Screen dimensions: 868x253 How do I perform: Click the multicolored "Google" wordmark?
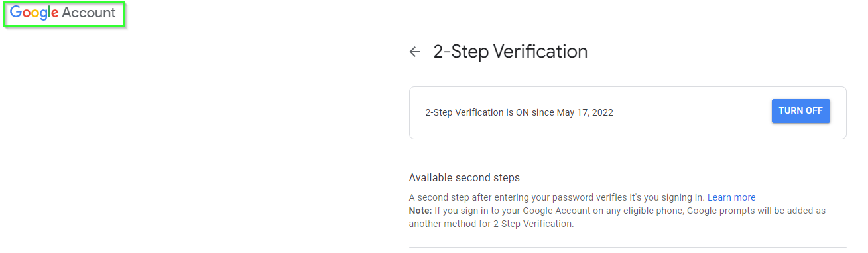34,13
